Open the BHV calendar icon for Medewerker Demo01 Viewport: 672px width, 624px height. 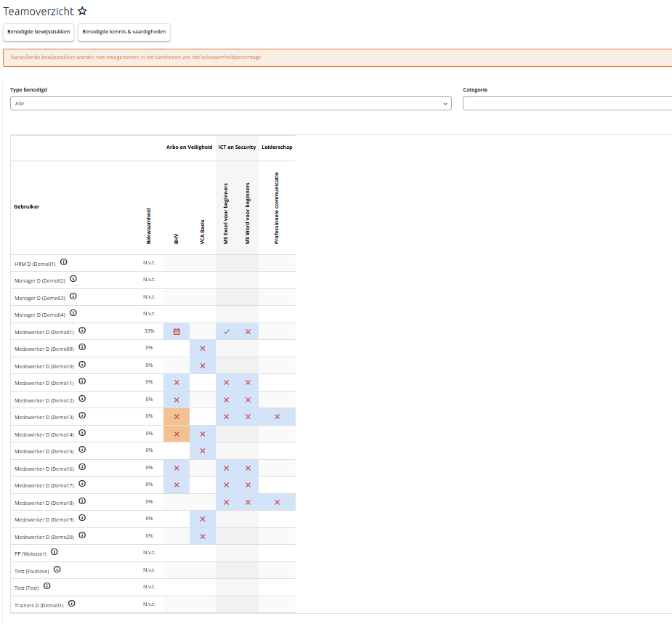click(x=177, y=332)
